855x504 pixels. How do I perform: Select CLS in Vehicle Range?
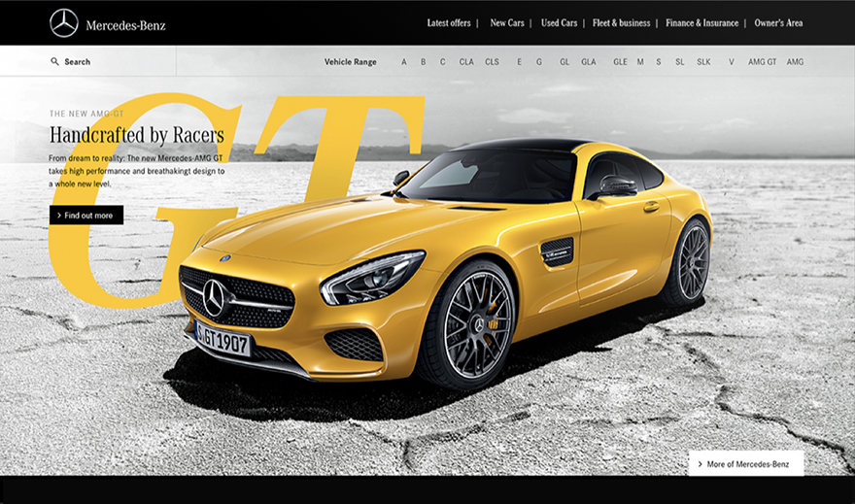click(492, 62)
